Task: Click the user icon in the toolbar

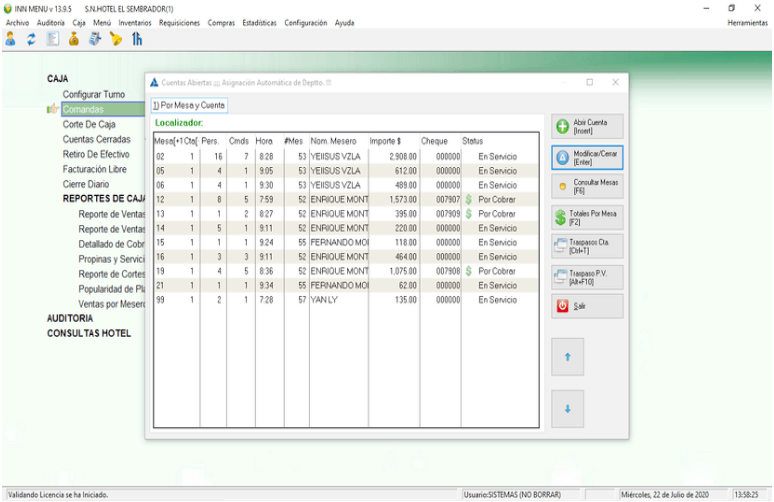Action: pyautogui.click(x=10, y=39)
